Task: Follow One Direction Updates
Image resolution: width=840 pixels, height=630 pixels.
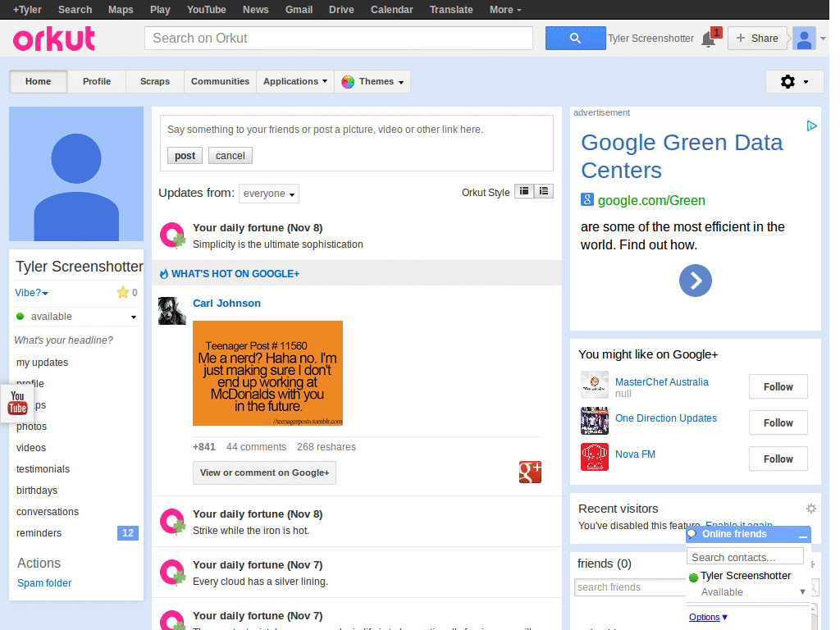Action: click(x=778, y=422)
